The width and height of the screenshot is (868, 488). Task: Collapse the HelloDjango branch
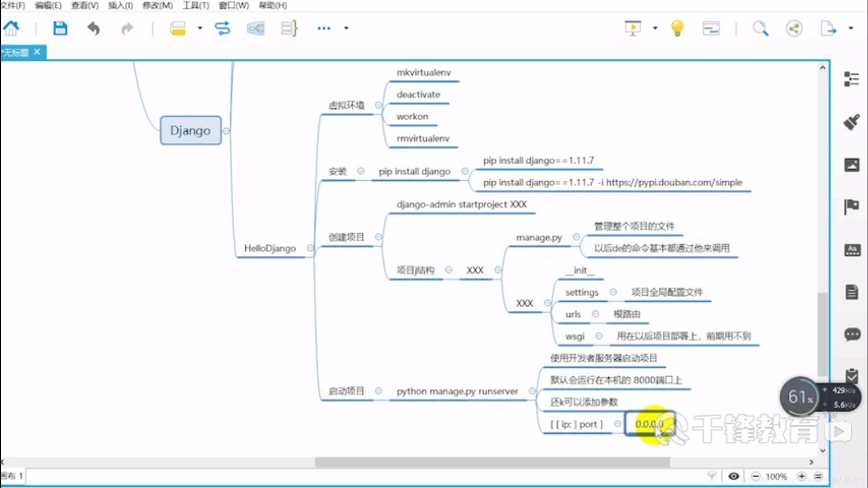click(x=310, y=248)
